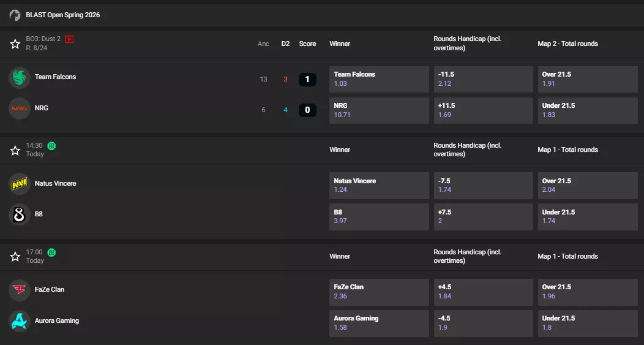644x345 pixels.
Task: Open the green stats icon beside 14:30
Action: (x=52, y=146)
